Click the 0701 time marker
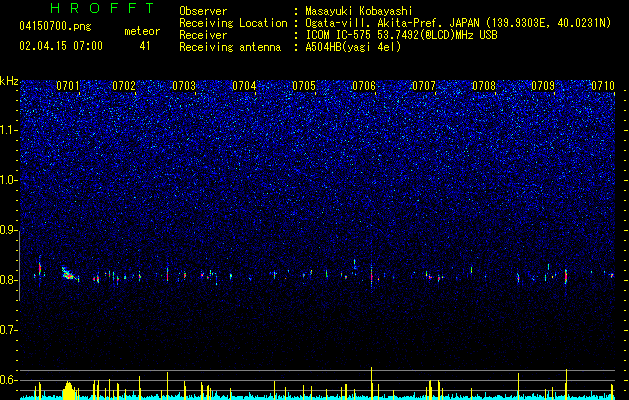Viewport: 629px width, 400px height. coord(68,86)
